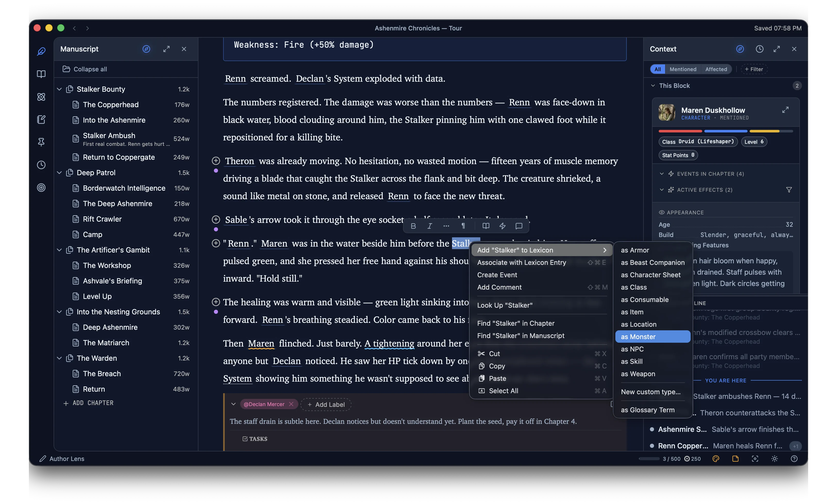Choose Associate with Lexicon Entry
The image size is (837, 504).
542,263
